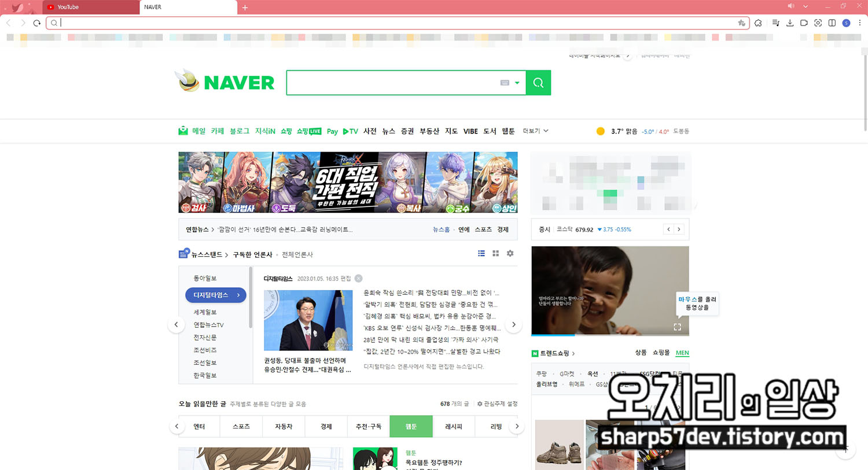Go to previous topic categories with left arrow
This screenshot has height=470, width=868.
click(x=176, y=427)
